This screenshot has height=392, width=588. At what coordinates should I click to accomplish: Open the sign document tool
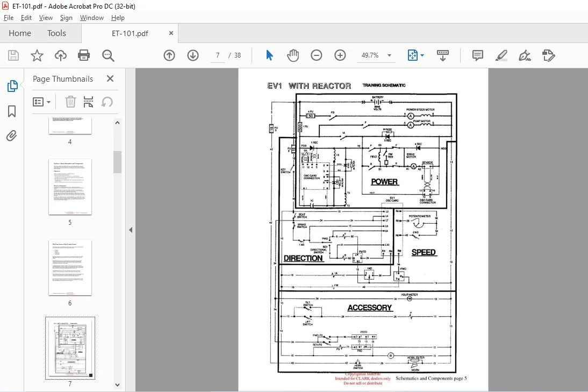[525, 55]
